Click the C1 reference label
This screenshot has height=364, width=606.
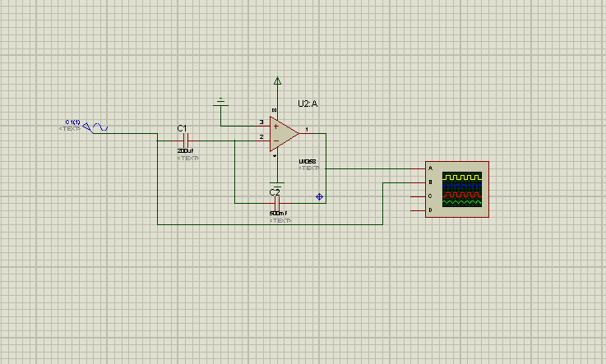tap(182, 128)
